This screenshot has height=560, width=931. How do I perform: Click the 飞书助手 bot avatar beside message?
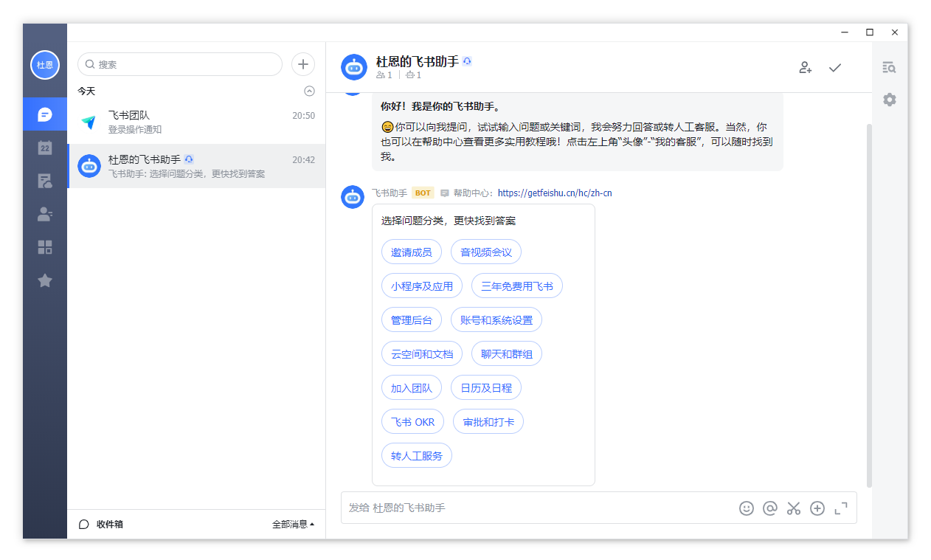tap(353, 197)
